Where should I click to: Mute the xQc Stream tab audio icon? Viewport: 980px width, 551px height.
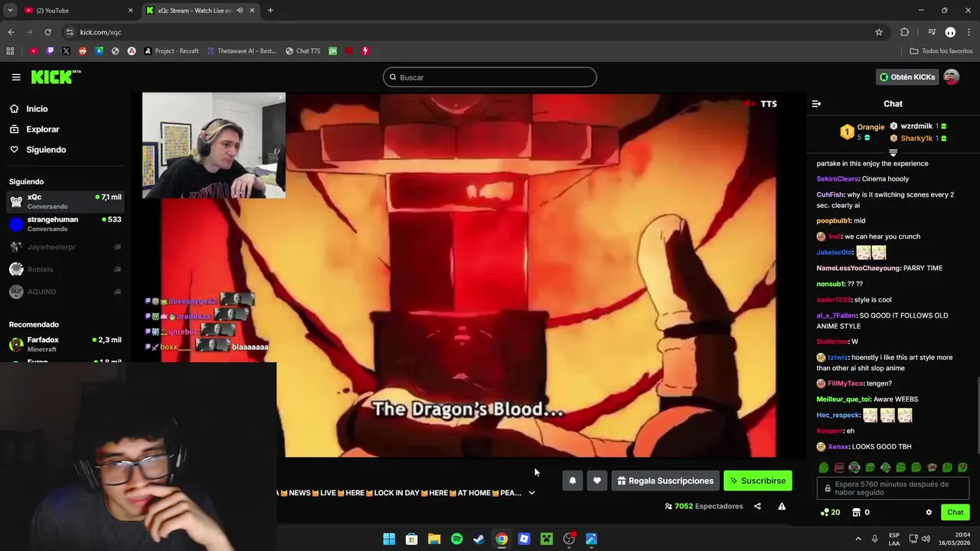[x=240, y=11]
